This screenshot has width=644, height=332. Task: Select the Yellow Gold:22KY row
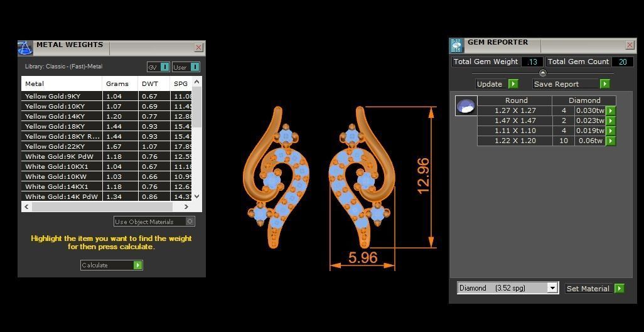point(107,146)
